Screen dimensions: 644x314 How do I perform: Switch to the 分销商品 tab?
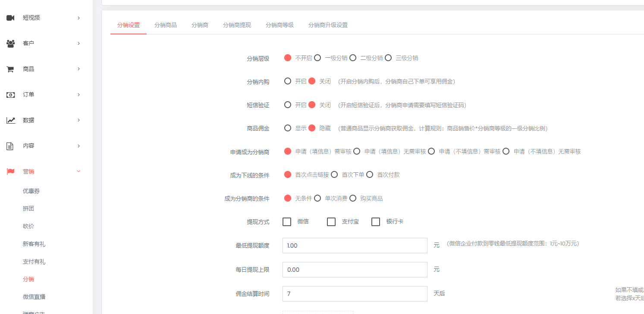point(166,25)
